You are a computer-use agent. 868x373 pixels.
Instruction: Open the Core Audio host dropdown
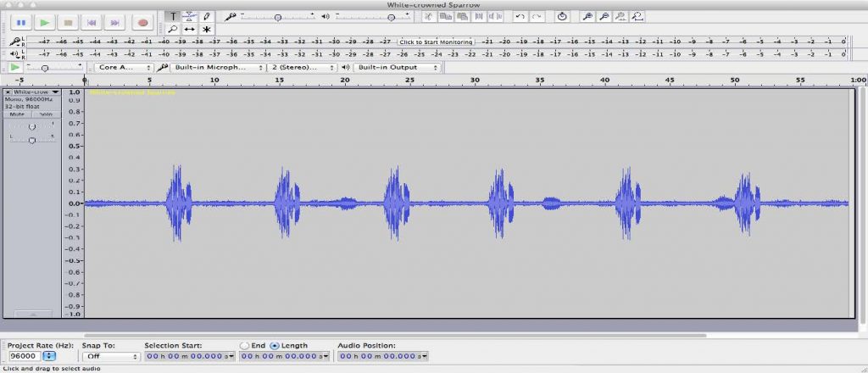click(x=124, y=68)
